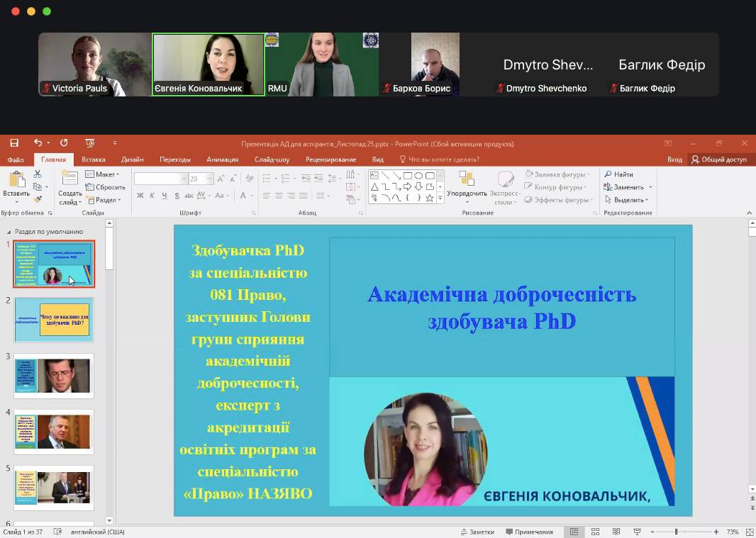Toggle Normal view button in status bar
756x538 pixels.
tap(574, 532)
